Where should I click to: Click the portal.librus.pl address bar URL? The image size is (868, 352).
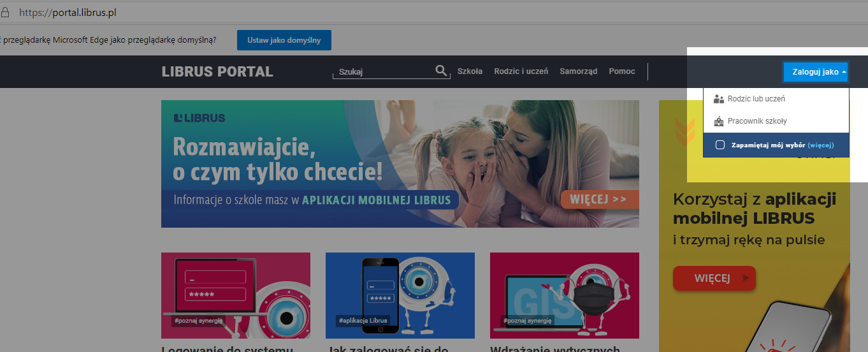click(68, 12)
